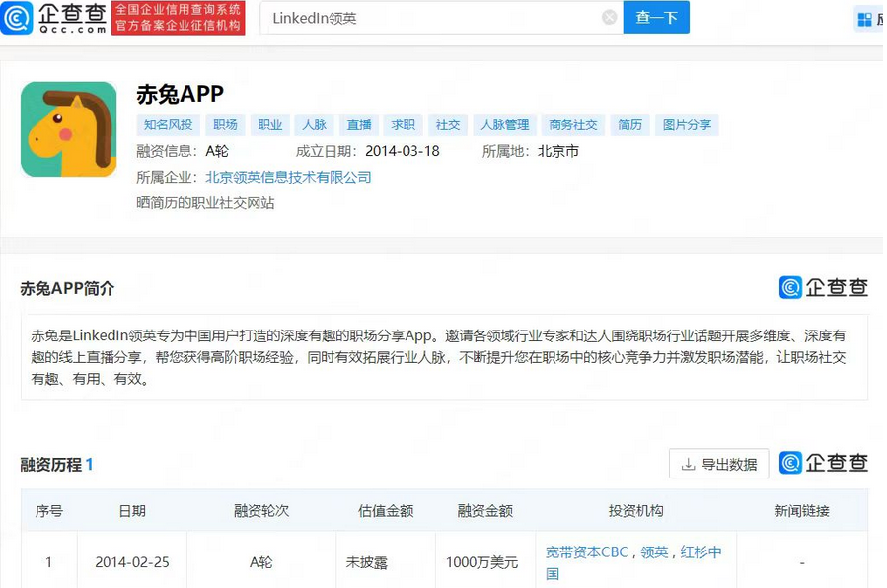This screenshot has width=887, height=588.
Task: Click the 赤兔APP horse app icon
Action: (x=69, y=129)
